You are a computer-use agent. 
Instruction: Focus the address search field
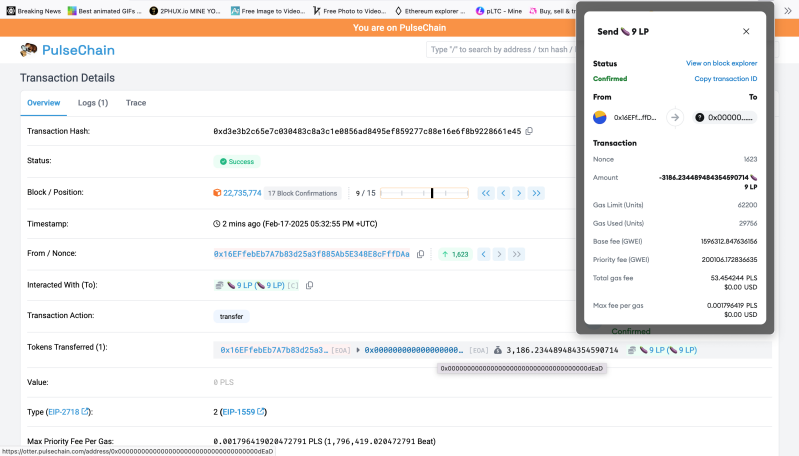click(x=501, y=49)
